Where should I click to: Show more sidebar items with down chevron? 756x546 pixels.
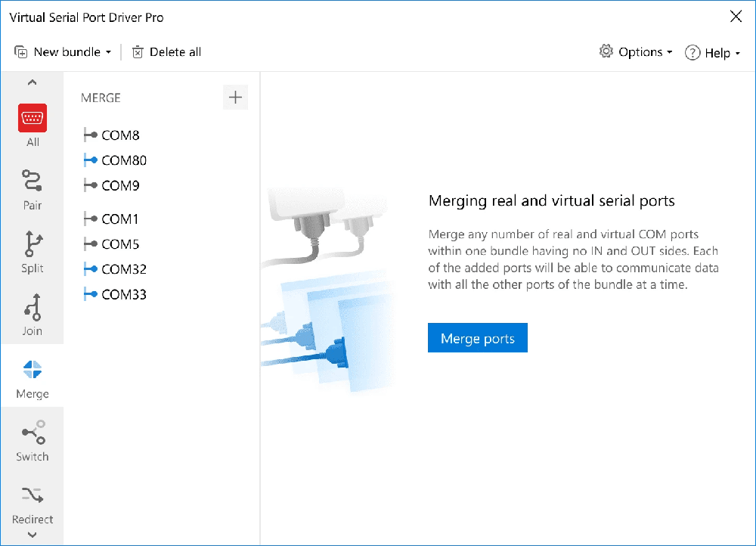[x=32, y=535]
